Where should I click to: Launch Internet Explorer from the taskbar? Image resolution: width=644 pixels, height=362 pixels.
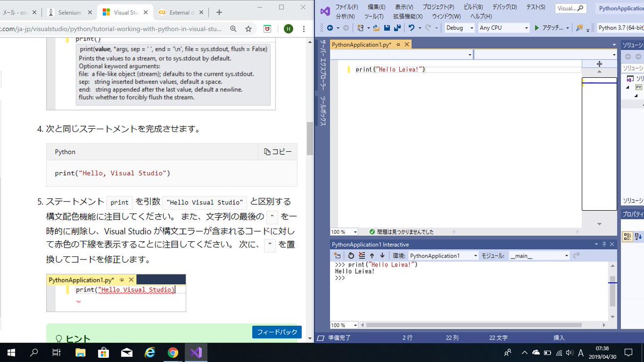click(x=150, y=352)
